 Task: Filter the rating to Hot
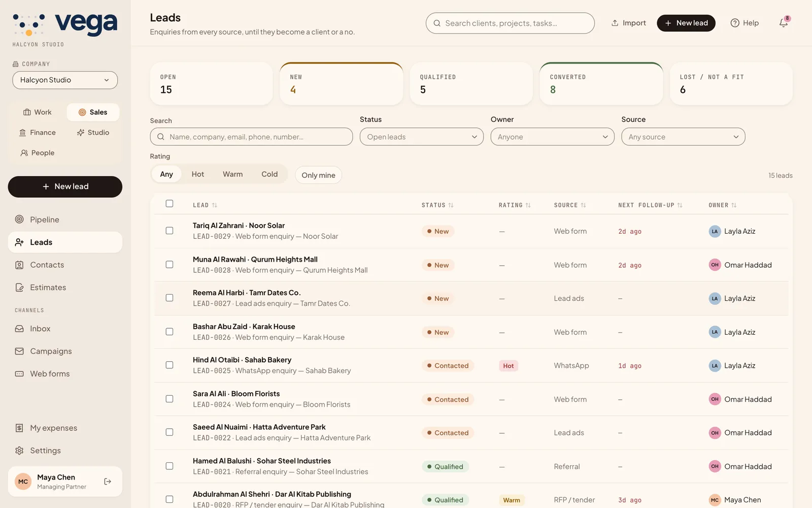[x=198, y=174]
